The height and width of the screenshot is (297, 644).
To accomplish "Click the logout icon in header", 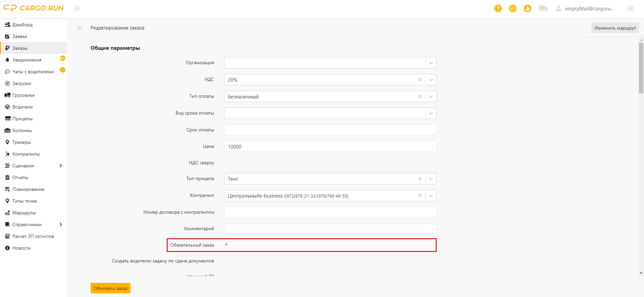I will point(631,8).
